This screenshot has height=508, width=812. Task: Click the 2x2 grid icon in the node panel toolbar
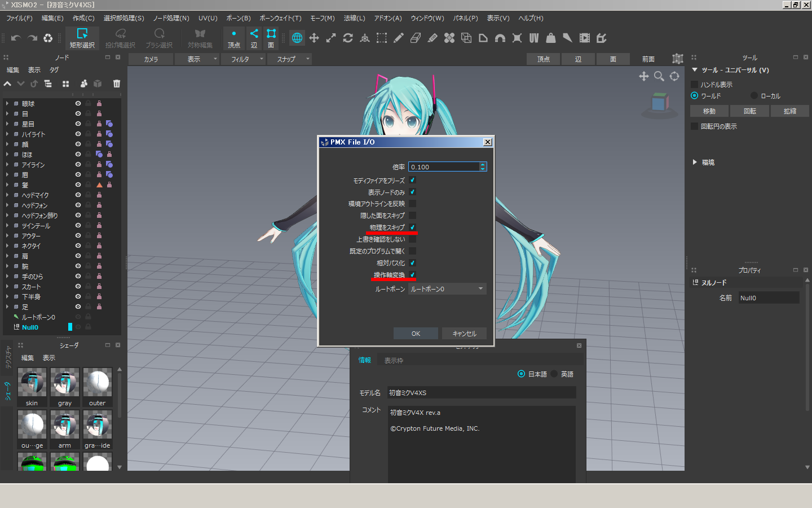tap(65, 84)
